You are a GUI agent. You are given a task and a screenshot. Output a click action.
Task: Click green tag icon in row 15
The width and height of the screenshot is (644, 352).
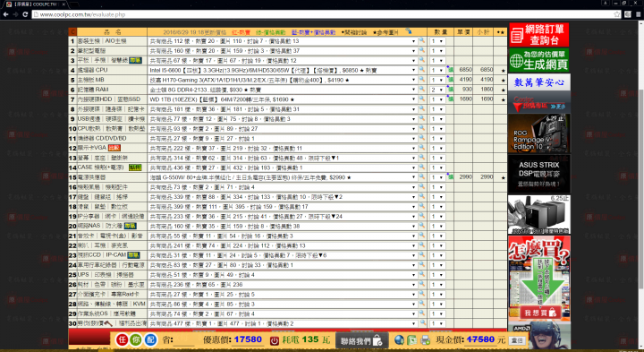(x=450, y=177)
